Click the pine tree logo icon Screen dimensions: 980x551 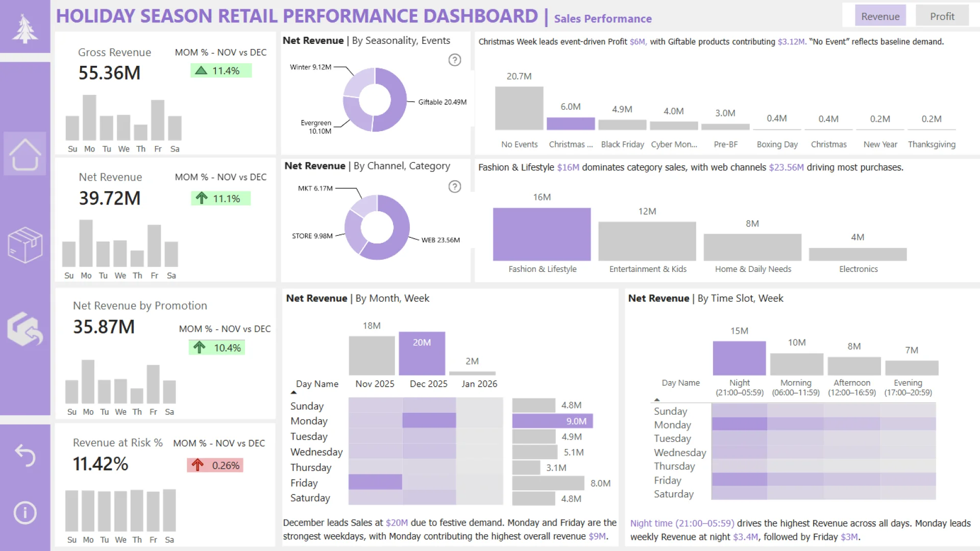coord(24,28)
